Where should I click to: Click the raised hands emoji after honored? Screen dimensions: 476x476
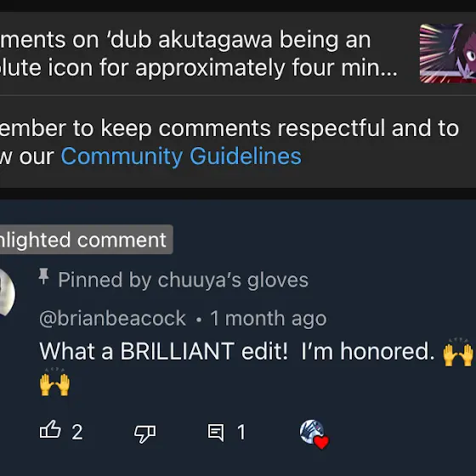pyautogui.click(x=458, y=353)
